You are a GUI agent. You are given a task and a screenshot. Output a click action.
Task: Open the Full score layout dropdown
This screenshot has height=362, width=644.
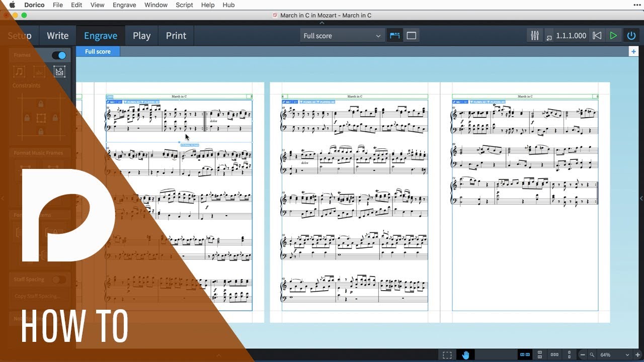tap(343, 36)
